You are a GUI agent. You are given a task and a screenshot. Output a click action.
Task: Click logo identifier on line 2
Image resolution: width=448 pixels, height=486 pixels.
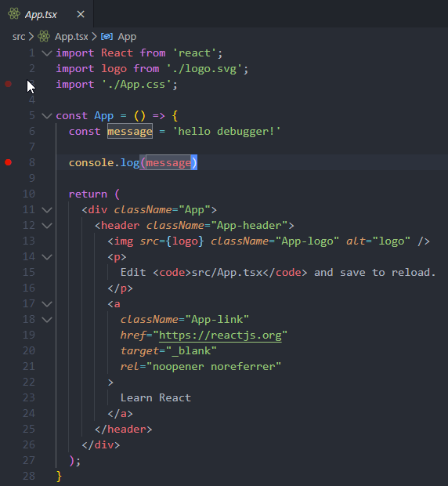(x=114, y=69)
